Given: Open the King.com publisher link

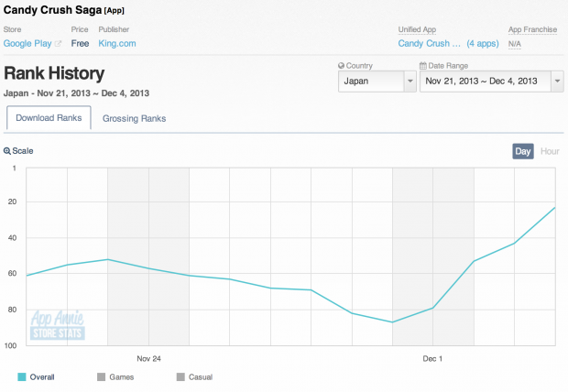Looking at the screenshot, I should [117, 43].
